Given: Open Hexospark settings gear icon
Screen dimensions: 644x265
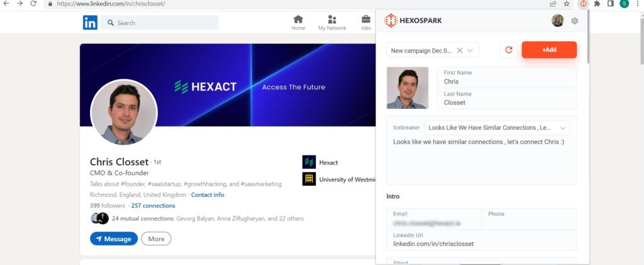Looking at the screenshot, I should [x=575, y=21].
